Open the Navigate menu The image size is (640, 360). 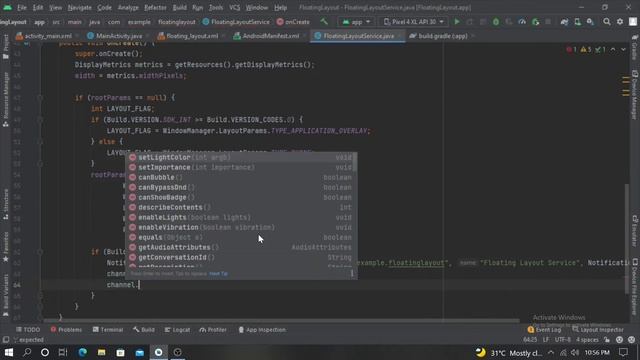point(80,8)
